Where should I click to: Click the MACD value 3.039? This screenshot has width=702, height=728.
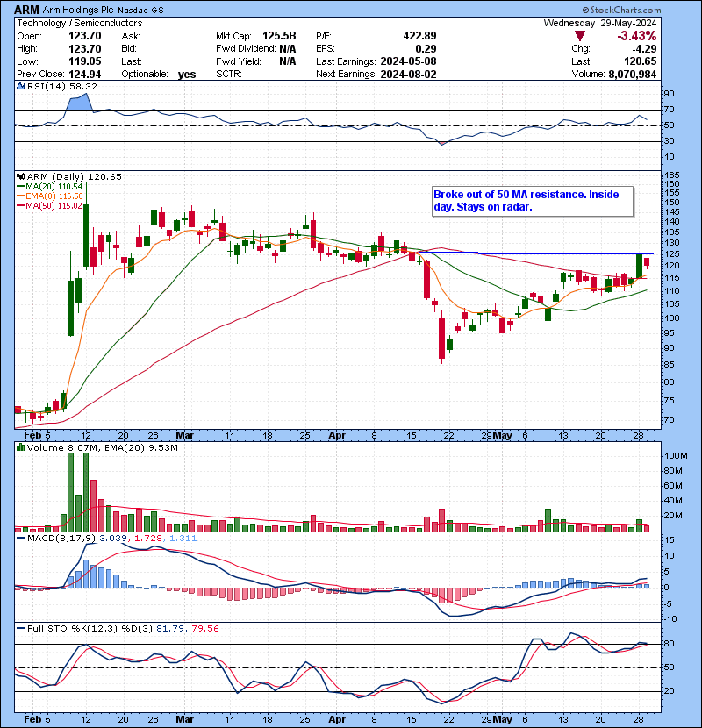coord(114,539)
